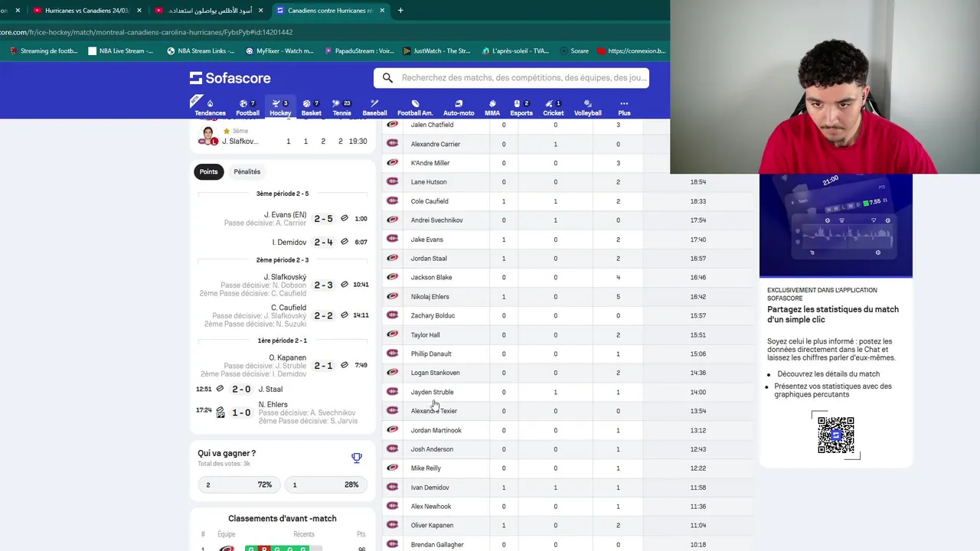980x551 pixels.
Task: Select the Hockey sport icon
Action: [x=280, y=108]
